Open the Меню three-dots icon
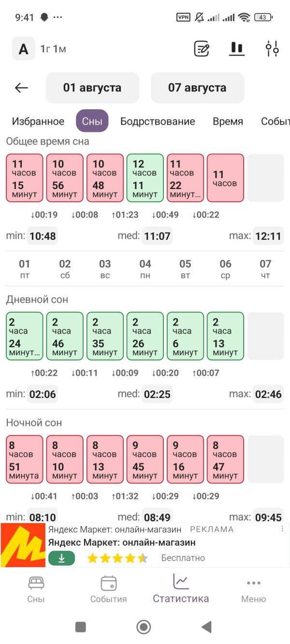Image resolution: width=290 pixels, height=644 pixels. (253, 583)
